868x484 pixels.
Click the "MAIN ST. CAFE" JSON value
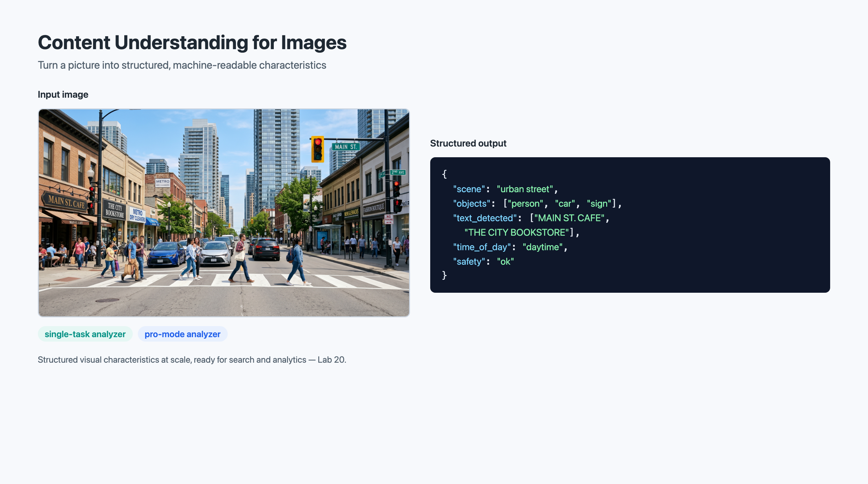(x=569, y=218)
